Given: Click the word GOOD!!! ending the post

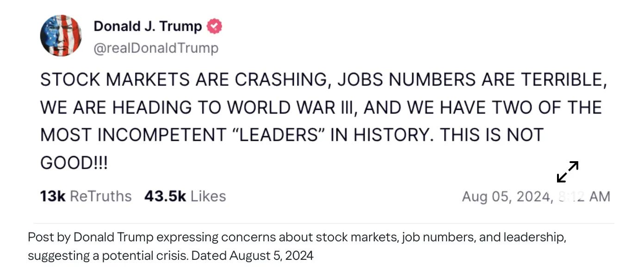Looking at the screenshot, I should click(x=74, y=163).
